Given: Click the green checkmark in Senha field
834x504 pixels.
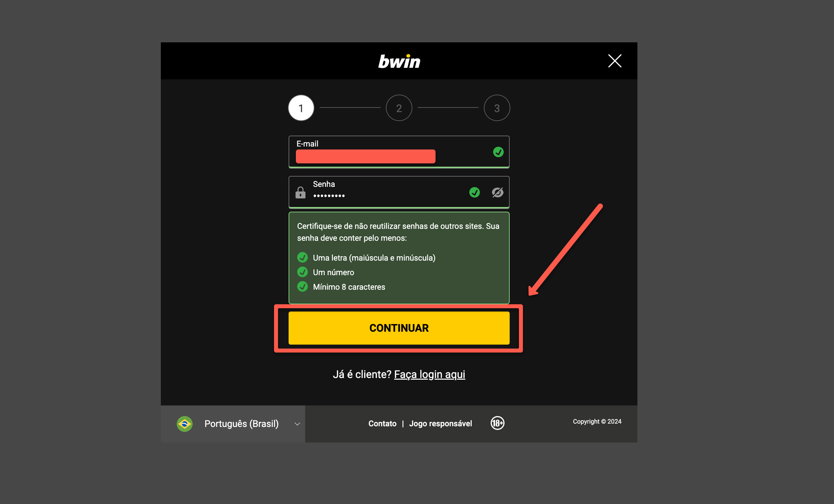Looking at the screenshot, I should [475, 192].
